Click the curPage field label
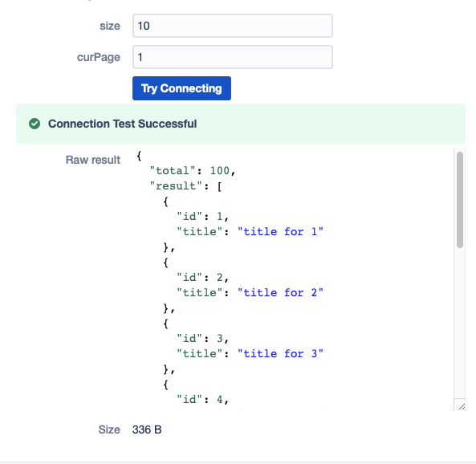Viewport: 476px width, 464px height. (x=99, y=57)
